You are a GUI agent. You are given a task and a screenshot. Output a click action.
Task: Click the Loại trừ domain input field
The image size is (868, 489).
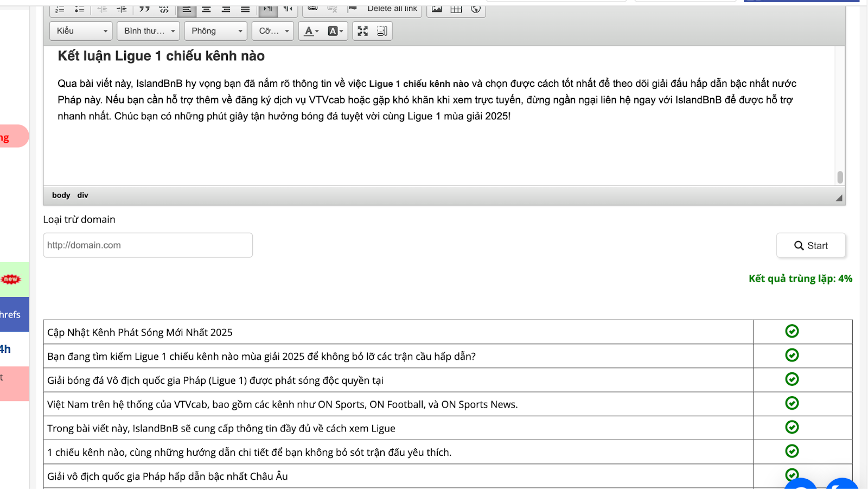coord(148,245)
